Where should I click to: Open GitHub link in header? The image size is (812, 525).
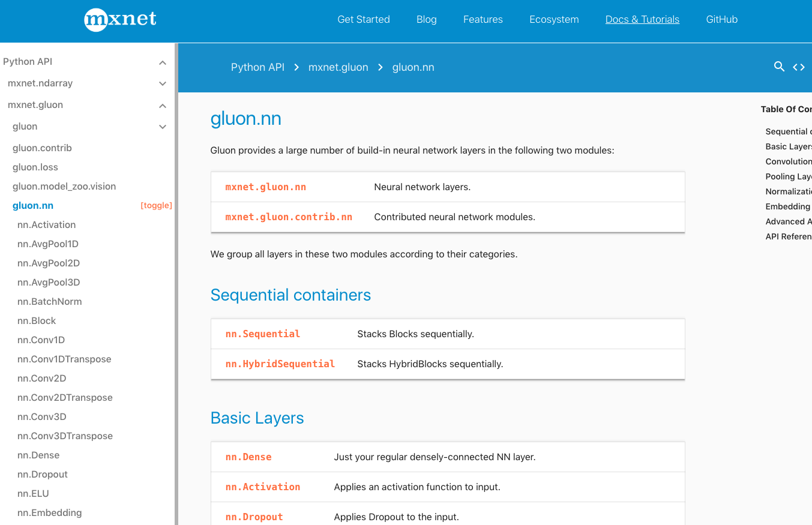[722, 19]
